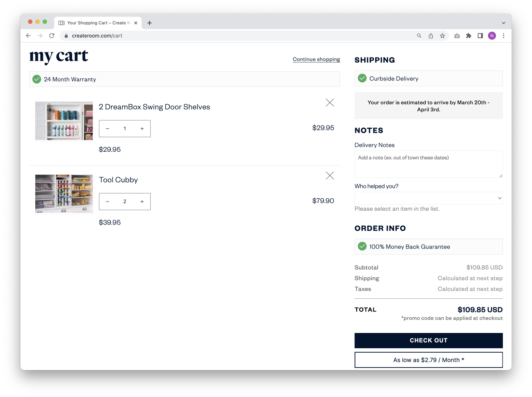The height and width of the screenshot is (397, 532).
Task: Close the Your Shopping Cart tab
Action: (x=136, y=23)
